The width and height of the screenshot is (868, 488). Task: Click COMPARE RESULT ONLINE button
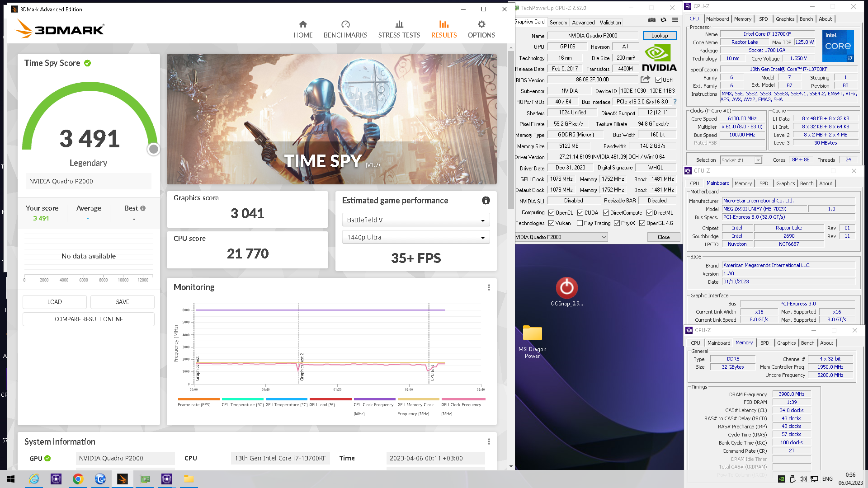[x=89, y=319]
